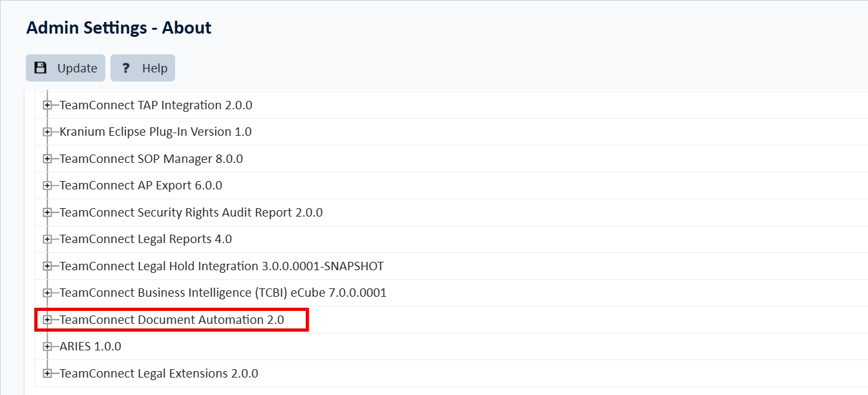Expand TeamConnect Legal Extensions 2.0.0 node
868x395 pixels.
coord(47,374)
